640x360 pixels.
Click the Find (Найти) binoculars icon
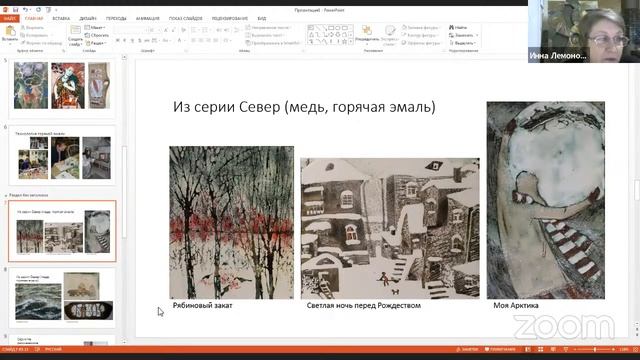pyautogui.click(x=451, y=27)
